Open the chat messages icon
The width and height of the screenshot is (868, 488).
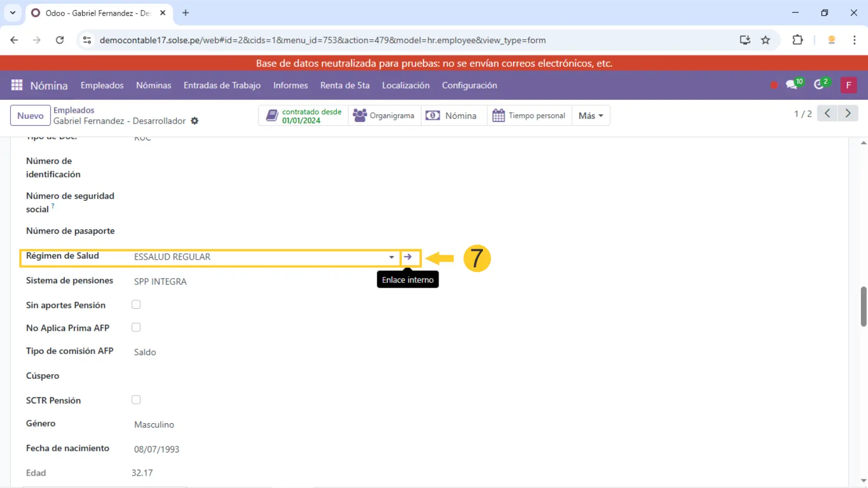tap(792, 85)
